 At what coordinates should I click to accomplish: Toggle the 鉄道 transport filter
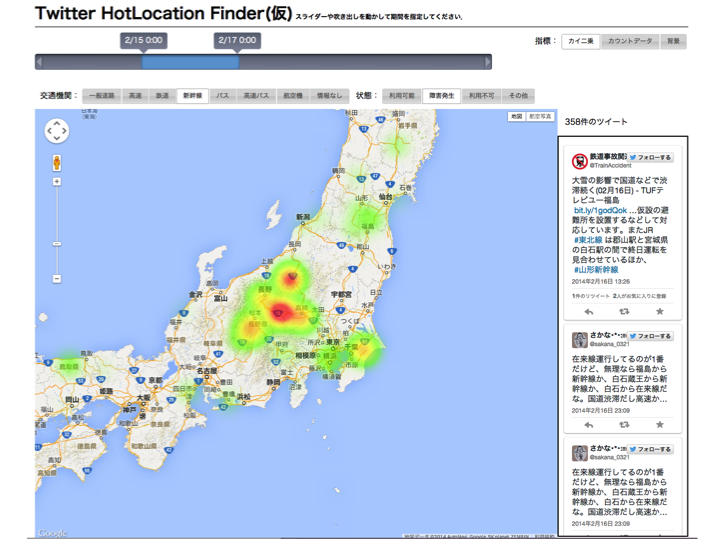coord(163,96)
